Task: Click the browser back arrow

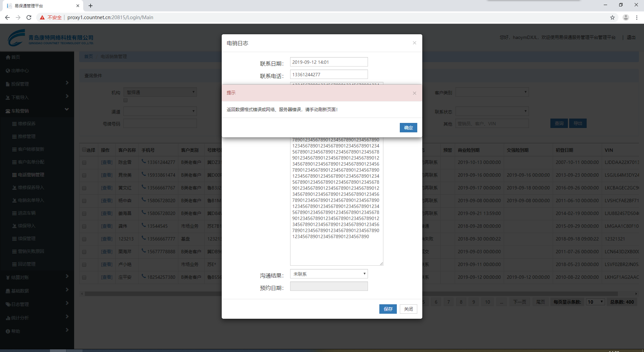Action: (x=7, y=17)
